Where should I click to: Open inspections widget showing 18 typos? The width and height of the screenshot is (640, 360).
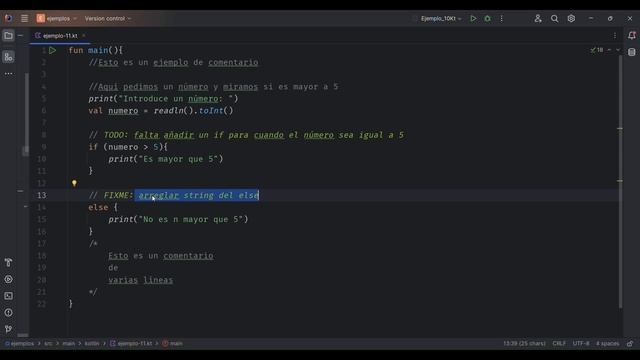[597, 50]
